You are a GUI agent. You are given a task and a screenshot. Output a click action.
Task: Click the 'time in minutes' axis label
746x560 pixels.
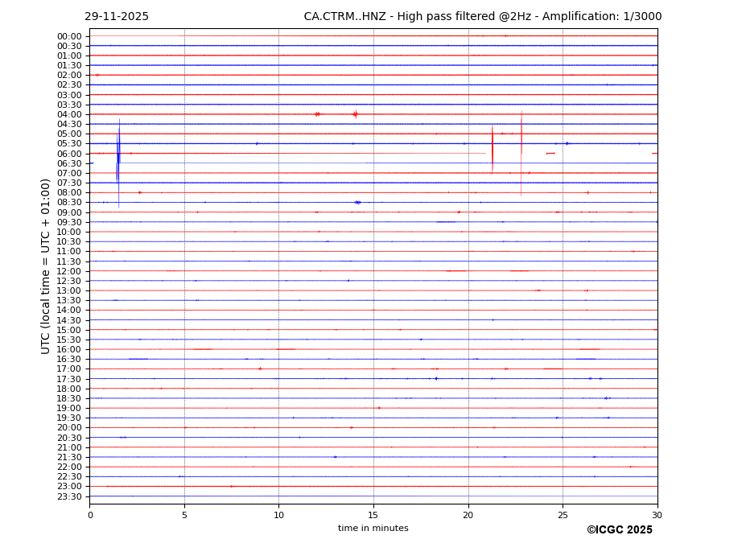pyautogui.click(x=373, y=529)
